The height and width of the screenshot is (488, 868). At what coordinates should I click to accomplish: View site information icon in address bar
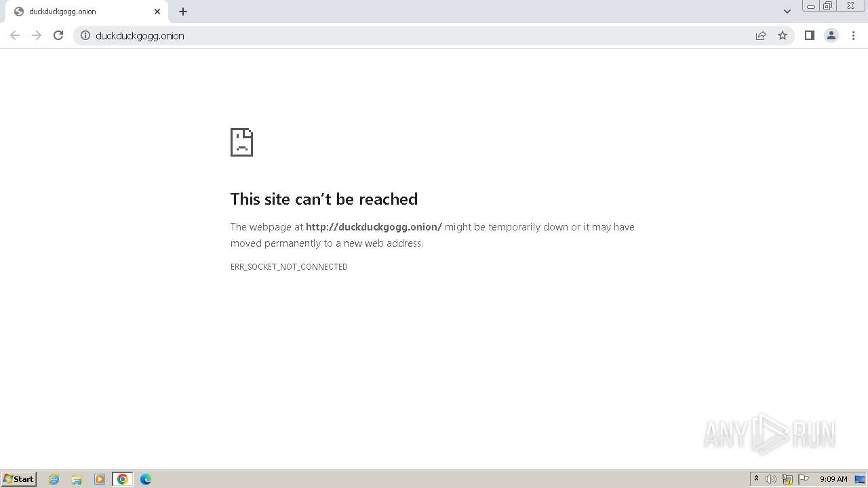pos(85,35)
